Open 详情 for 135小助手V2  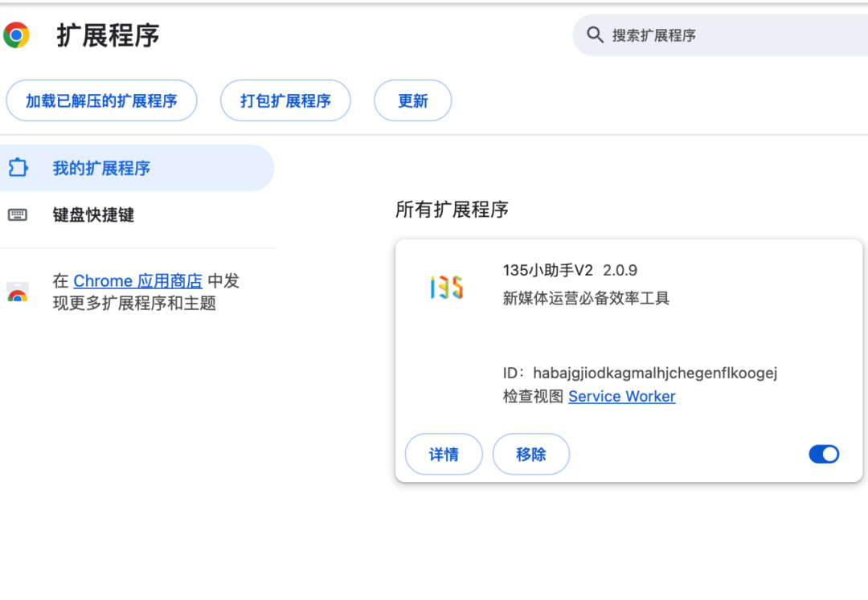tap(444, 454)
